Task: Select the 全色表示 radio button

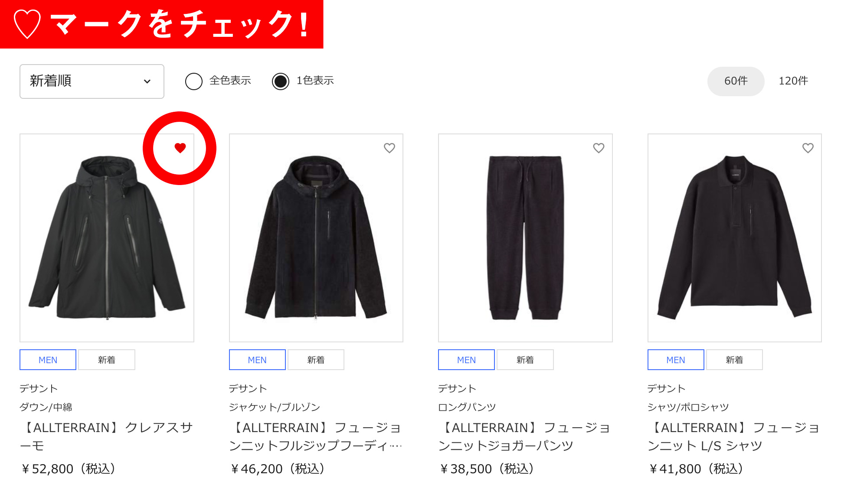Action: coord(194,81)
